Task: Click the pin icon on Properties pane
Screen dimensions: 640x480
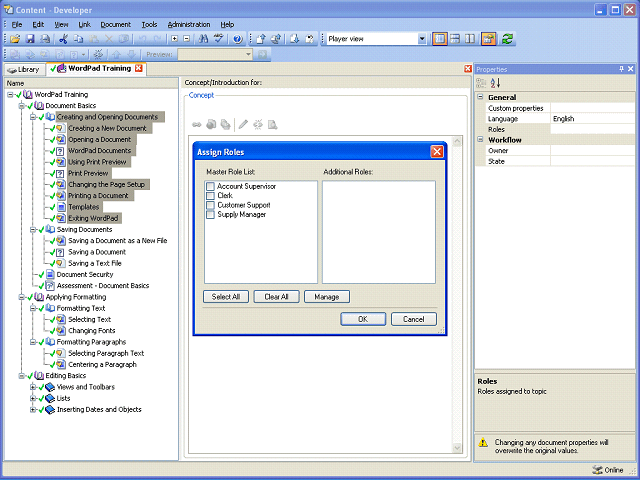Action: pyautogui.click(x=622, y=69)
